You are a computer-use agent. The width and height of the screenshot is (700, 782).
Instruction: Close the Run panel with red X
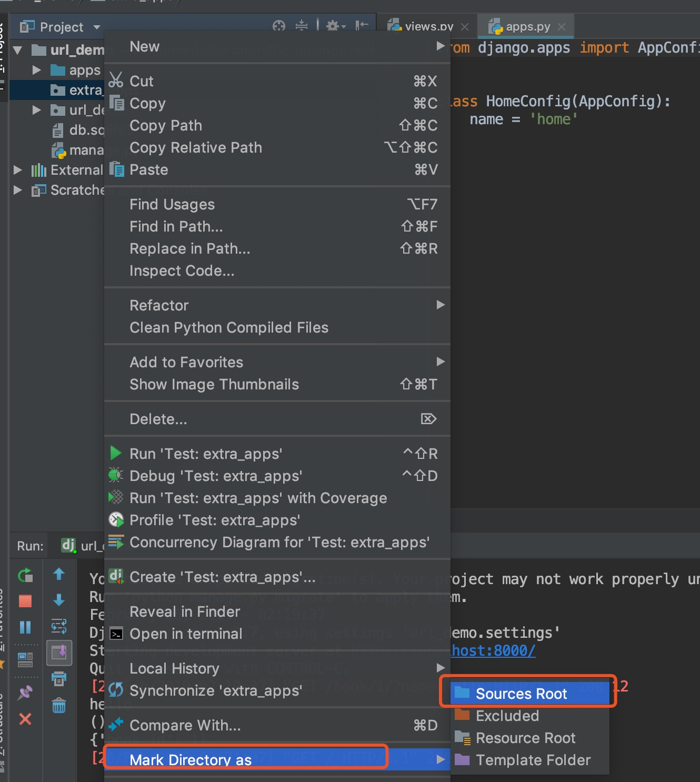(25, 719)
